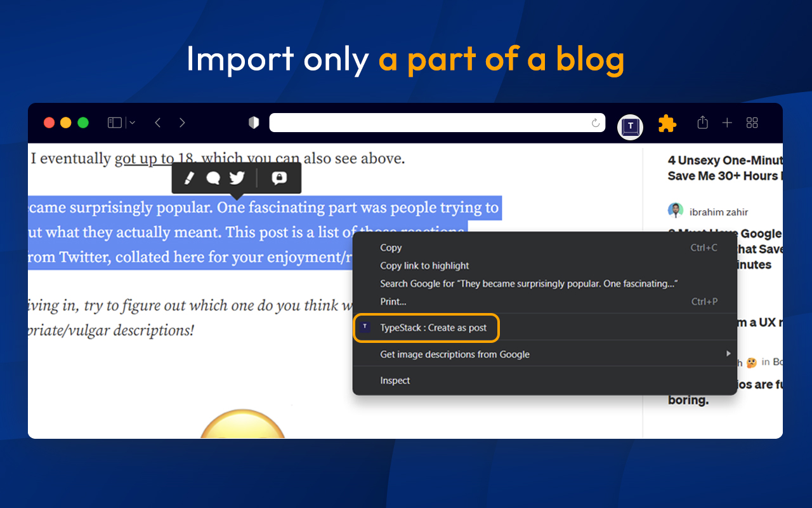Open the orange puzzle-piece extensions icon
812x508 pixels.
(x=667, y=123)
